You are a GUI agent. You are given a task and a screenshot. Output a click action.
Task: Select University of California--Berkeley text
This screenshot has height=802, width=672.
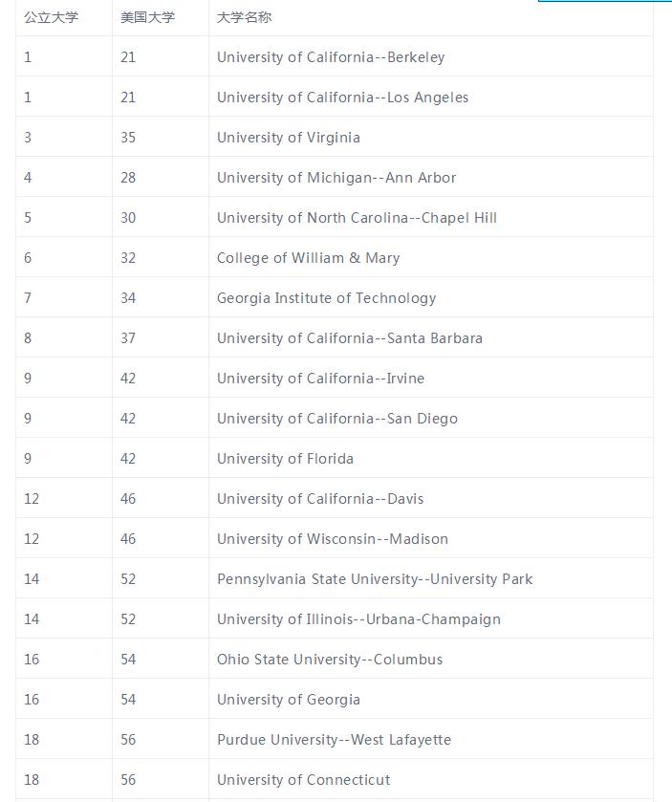[x=331, y=57]
